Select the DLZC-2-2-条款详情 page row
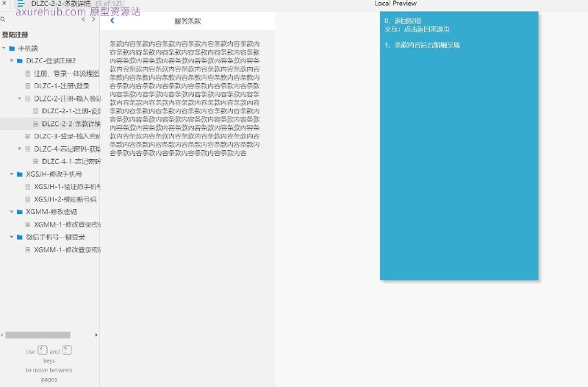Image resolution: width=588 pixels, height=387 pixels. (49, 124)
